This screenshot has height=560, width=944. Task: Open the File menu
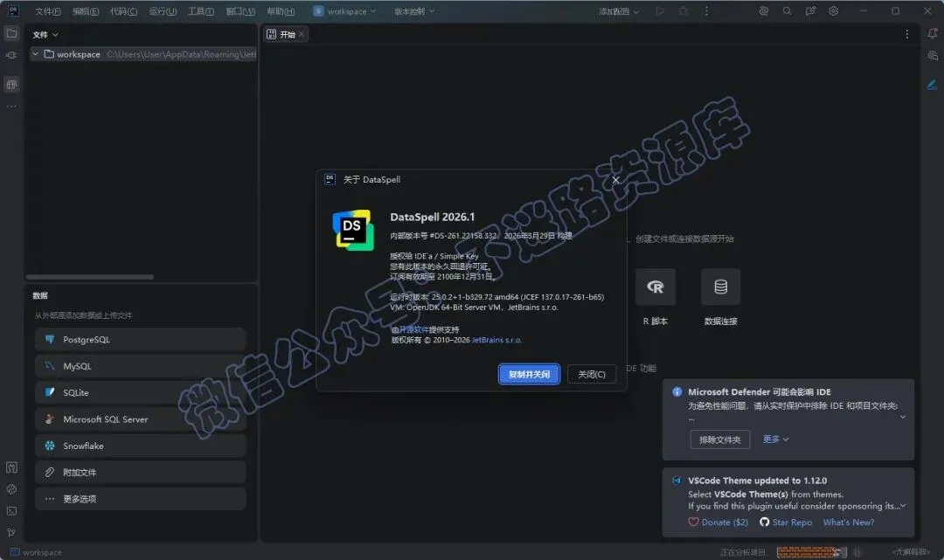[47, 11]
